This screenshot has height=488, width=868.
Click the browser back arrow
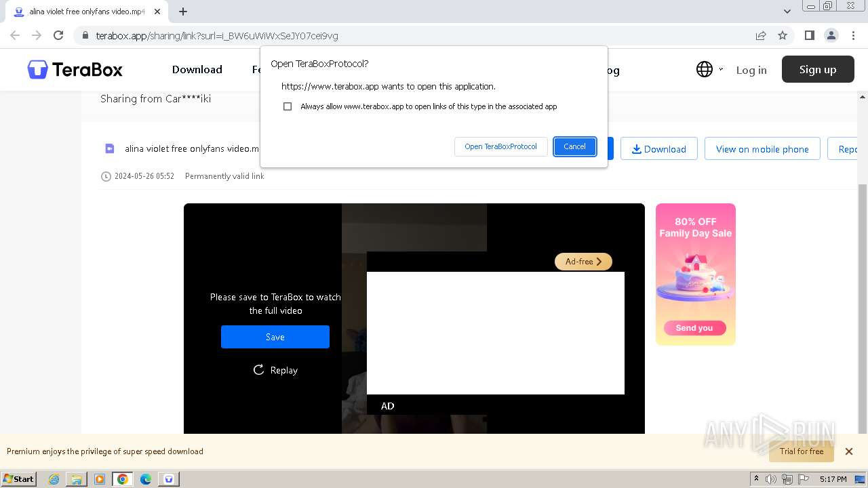point(15,35)
